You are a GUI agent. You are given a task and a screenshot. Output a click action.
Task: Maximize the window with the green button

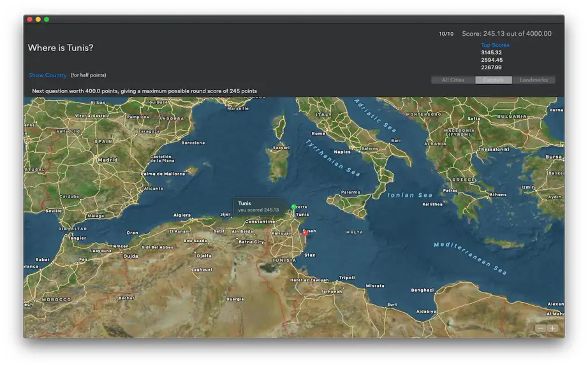pos(47,20)
